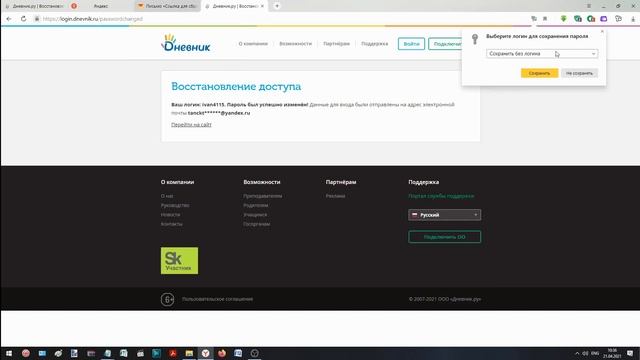Close the password save popup with X
The width and height of the screenshot is (640, 360).
click(602, 31)
